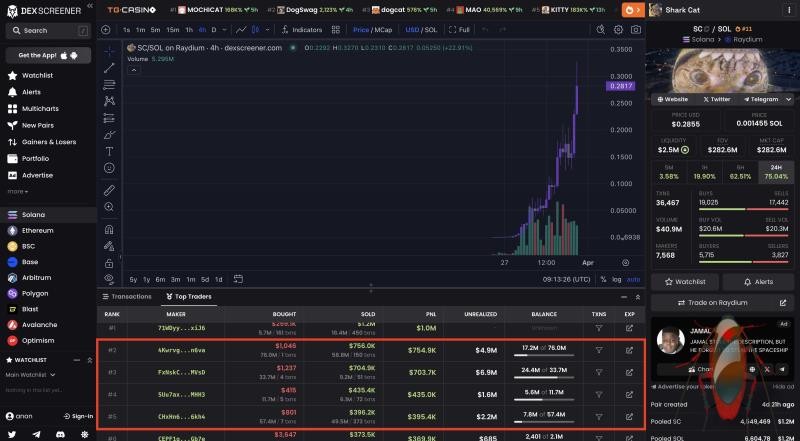Switch chart to Price / MCap toggle
The image size is (800, 441).
372,30
